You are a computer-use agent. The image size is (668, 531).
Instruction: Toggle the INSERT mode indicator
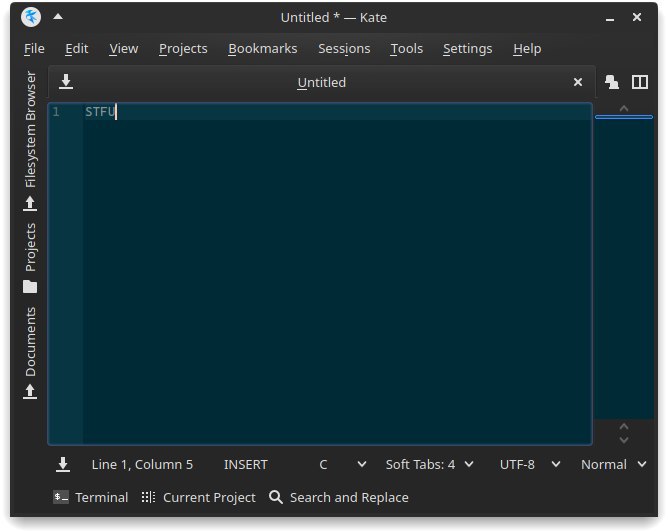tap(246, 465)
